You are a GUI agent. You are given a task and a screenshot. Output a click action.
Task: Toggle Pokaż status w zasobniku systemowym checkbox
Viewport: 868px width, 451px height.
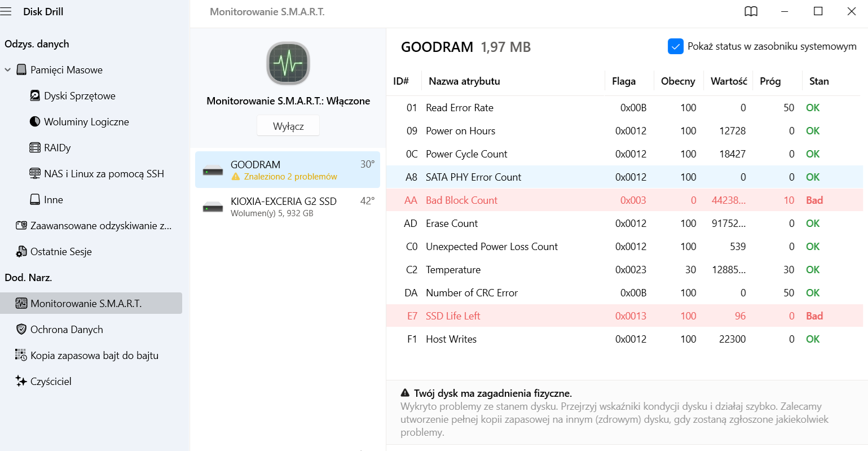point(676,46)
